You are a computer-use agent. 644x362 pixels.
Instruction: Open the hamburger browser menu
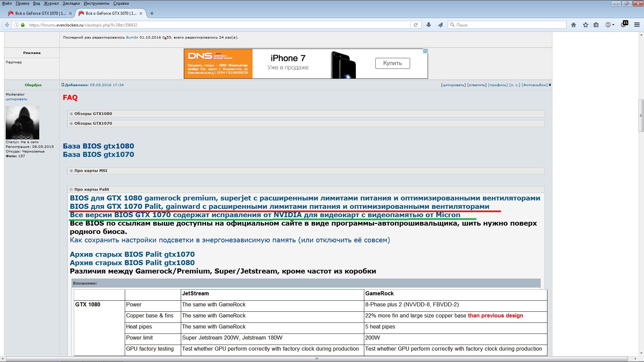tap(637, 25)
